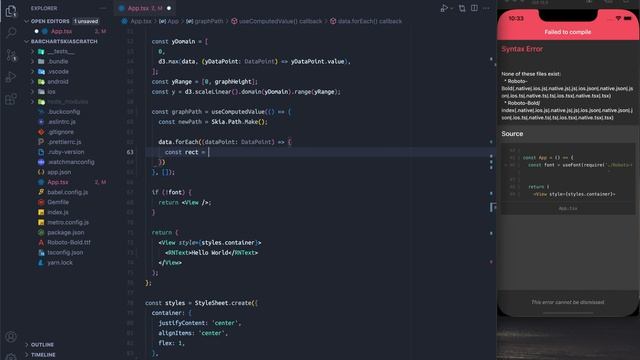640x360 pixels.
Task: Click the '1 unsaved' badge in Open Editors
Action: coord(86,21)
